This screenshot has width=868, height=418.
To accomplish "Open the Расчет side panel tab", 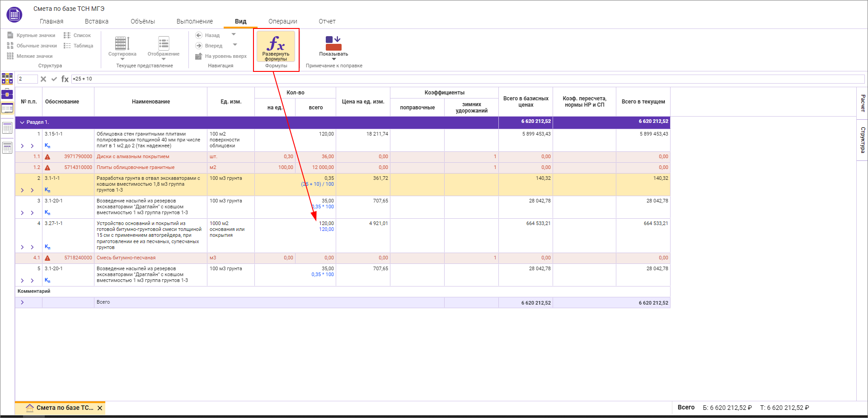I will click(x=863, y=103).
